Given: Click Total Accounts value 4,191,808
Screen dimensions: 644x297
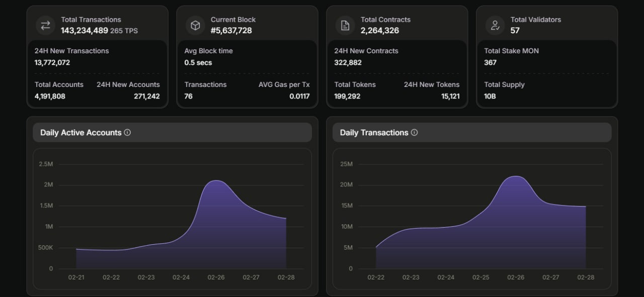Looking at the screenshot, I should (50, 96).
